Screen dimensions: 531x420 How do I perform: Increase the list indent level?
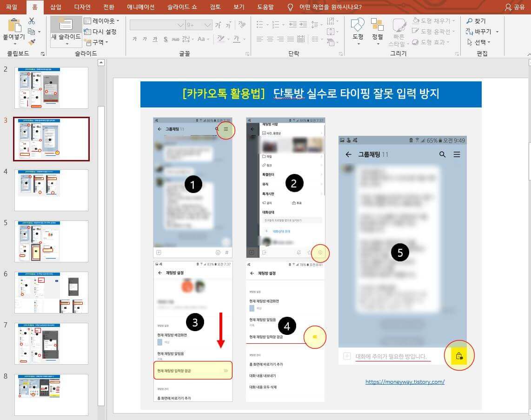pos(304,24)
